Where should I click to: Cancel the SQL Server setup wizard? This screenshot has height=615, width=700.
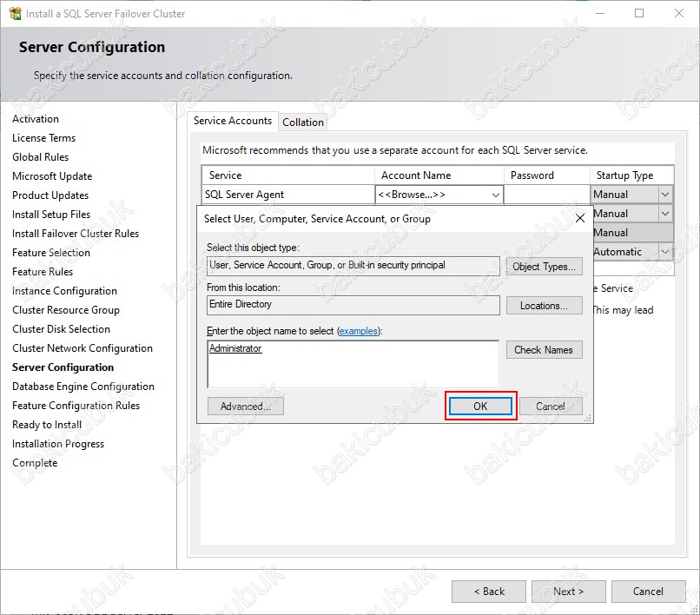click(648, 592)
